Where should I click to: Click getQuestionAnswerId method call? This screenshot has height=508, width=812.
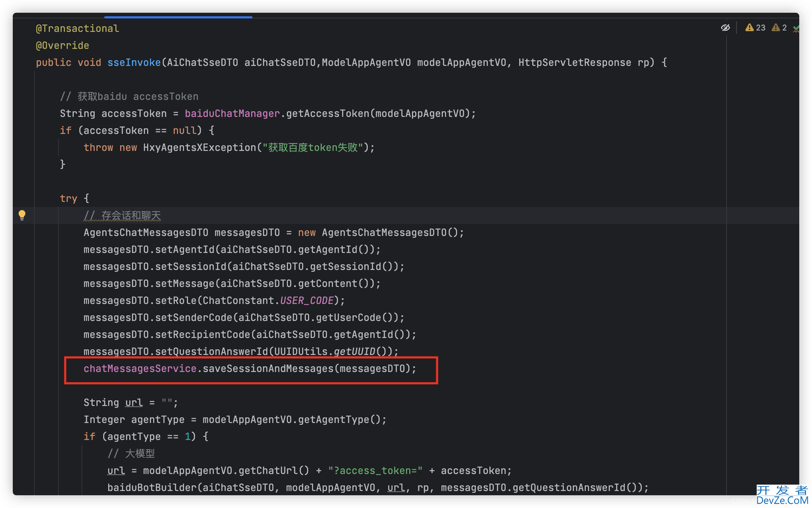[569, 487]
